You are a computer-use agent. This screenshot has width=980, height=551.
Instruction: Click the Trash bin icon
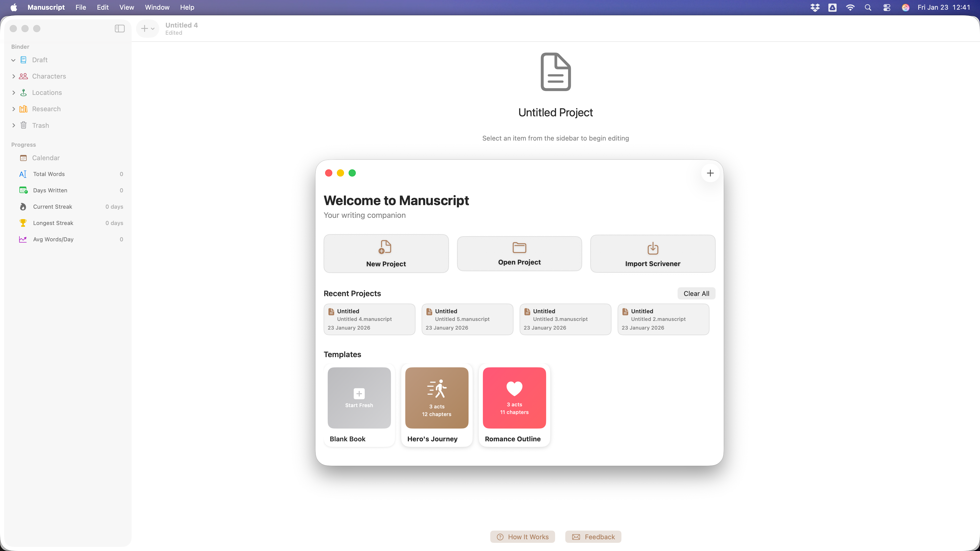tap(23, 126)
